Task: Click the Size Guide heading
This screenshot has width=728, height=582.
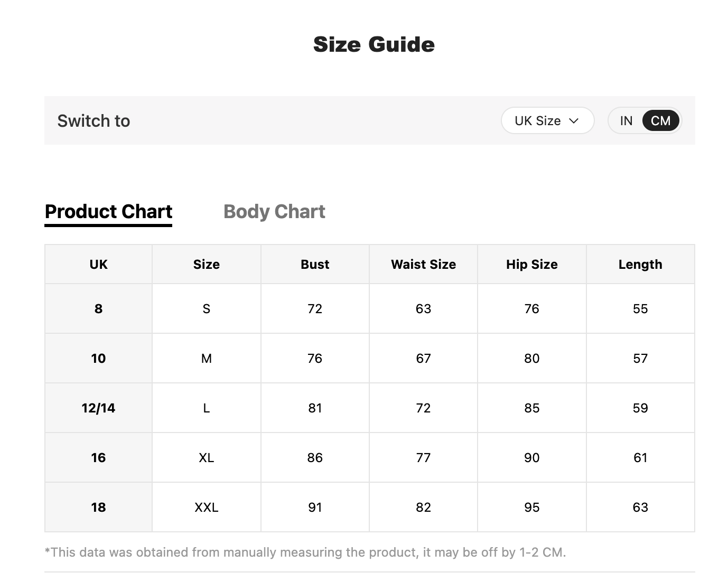Action: (374, 44)
